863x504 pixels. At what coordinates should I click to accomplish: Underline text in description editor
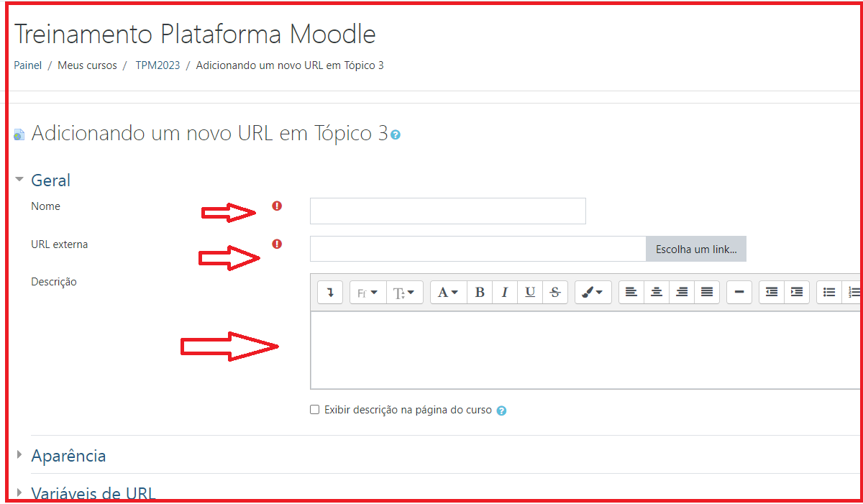(x=530, y=293)
